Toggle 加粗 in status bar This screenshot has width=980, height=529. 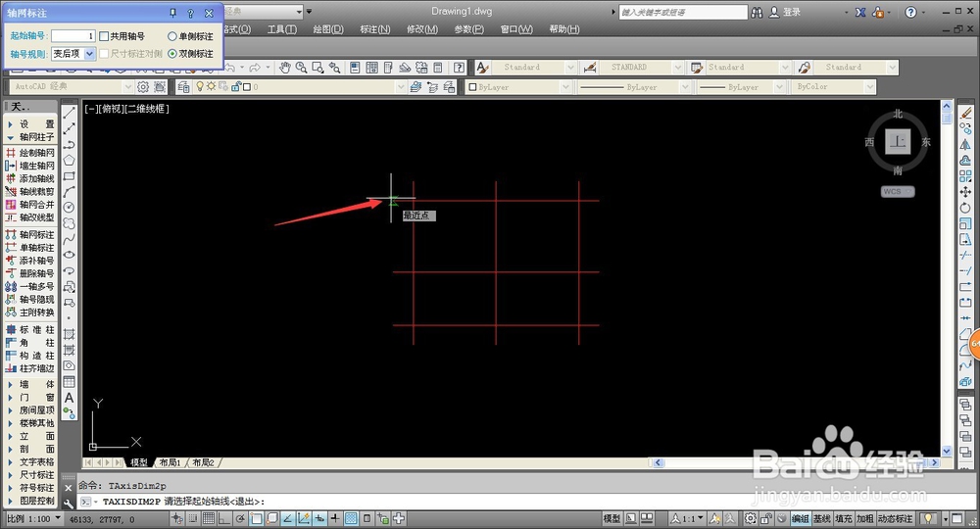click(864, 518)
